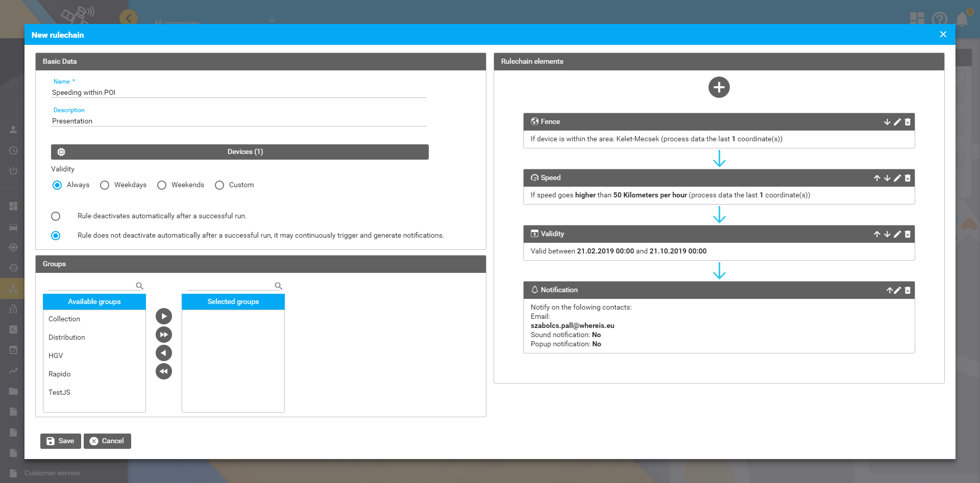Enable rule deactivates automatically after successful run
980x483 pixels.
[56, 216]
